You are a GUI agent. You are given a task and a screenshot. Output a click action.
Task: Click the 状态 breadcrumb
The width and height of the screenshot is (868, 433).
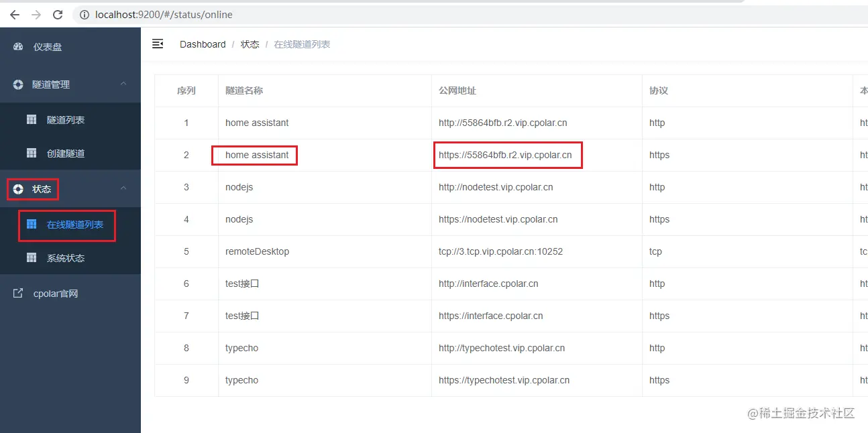point(250,44)
